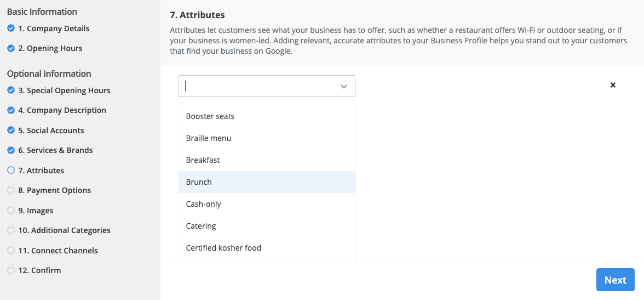Click the checkmark icon next to Social Accounts
644x300 pixels.
click(x=11, y=131)
